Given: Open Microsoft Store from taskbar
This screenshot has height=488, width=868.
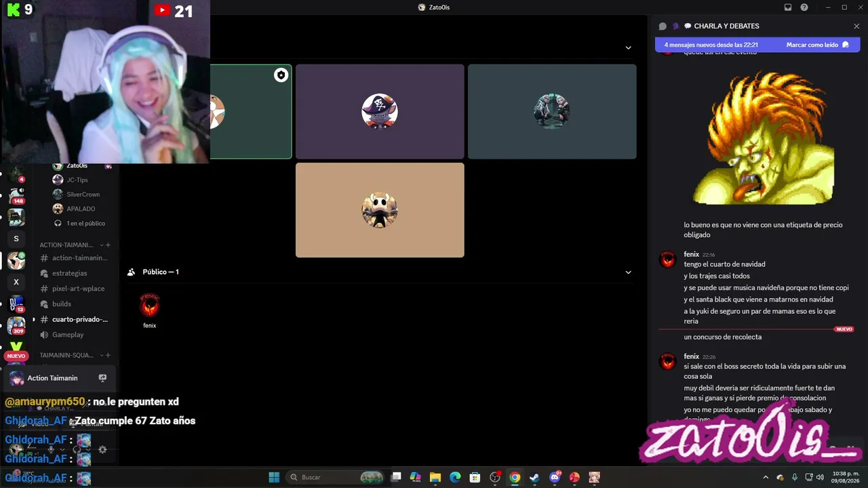Looking at the screenshot, I should tap(475, 477).
